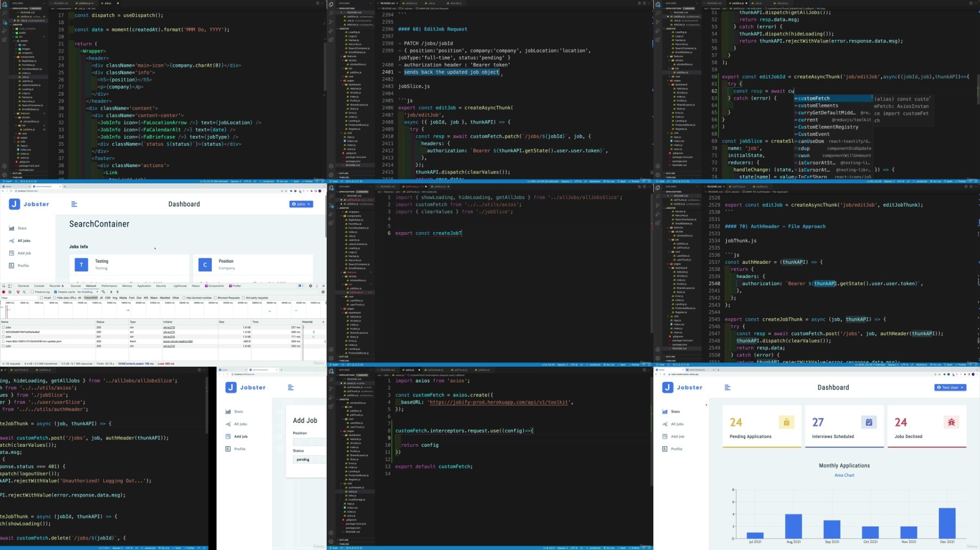Uncheck the Disable cache checkbox
This screenshot has height=550, width=980.
[56, 292]
